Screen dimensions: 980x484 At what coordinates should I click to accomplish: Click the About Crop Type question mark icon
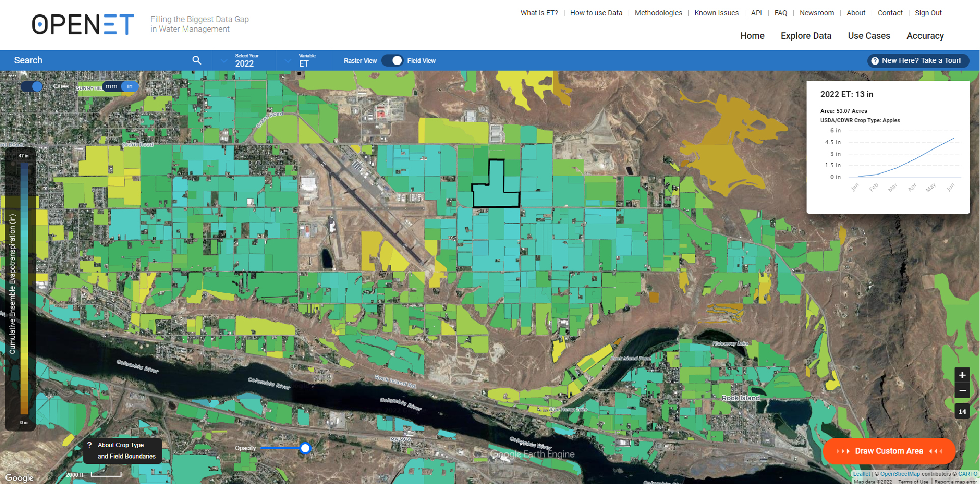tap(90, 445)
